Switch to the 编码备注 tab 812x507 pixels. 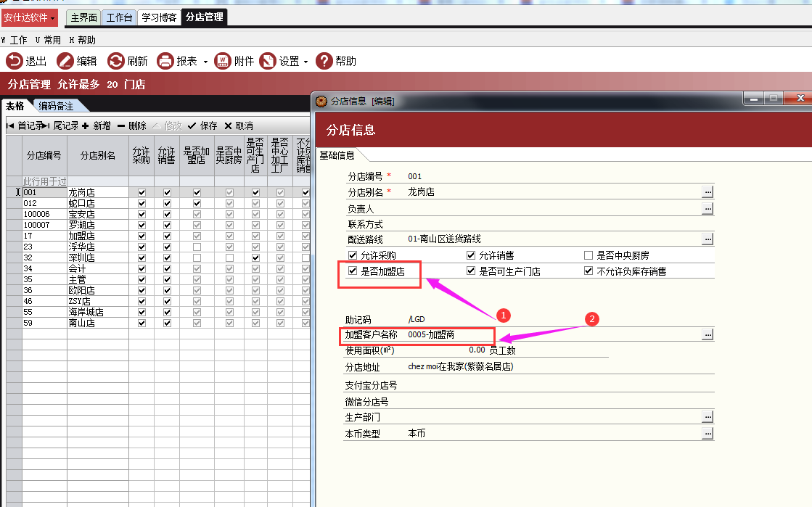(x=56, y=106)
